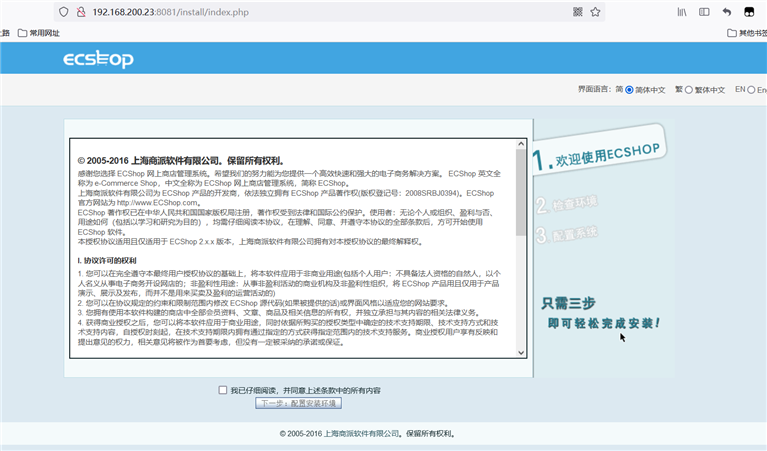Open the 常用网址 bookmarks folder
767x451 pixels.
point(39,33)
